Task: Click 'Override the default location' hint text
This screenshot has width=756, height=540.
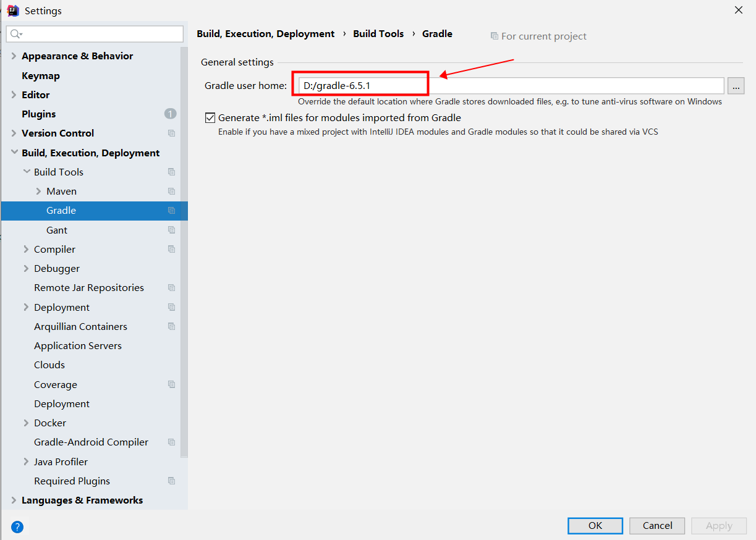Action: [510, 102]
